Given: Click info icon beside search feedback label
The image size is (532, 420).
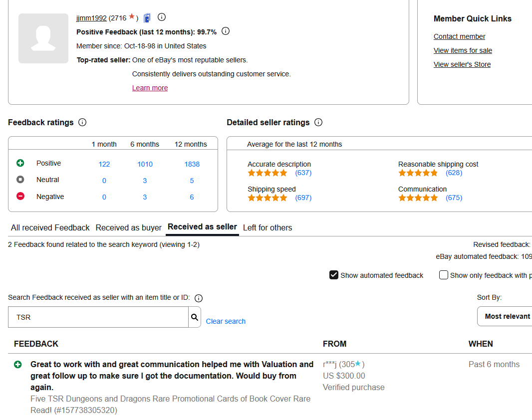Looking at the screenshot, I should point(199,298).
